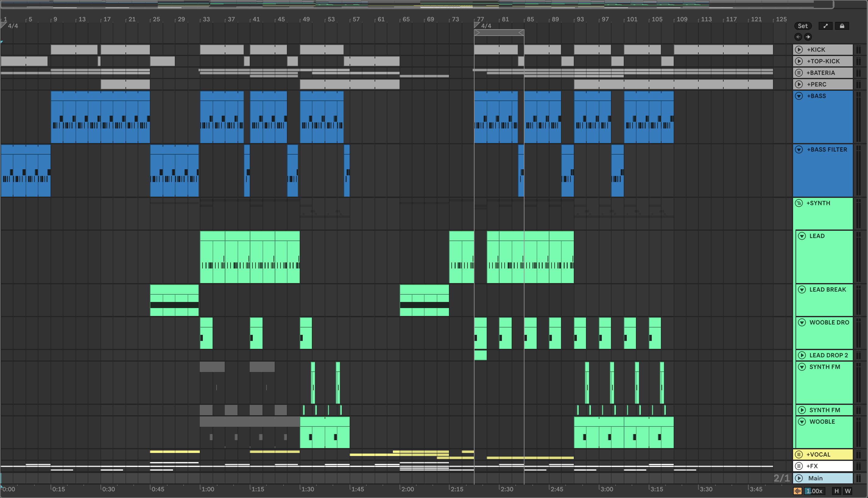Screen dimensions: 868x498
Task: Collapse the +BASS track
Action: click(799, 96)
